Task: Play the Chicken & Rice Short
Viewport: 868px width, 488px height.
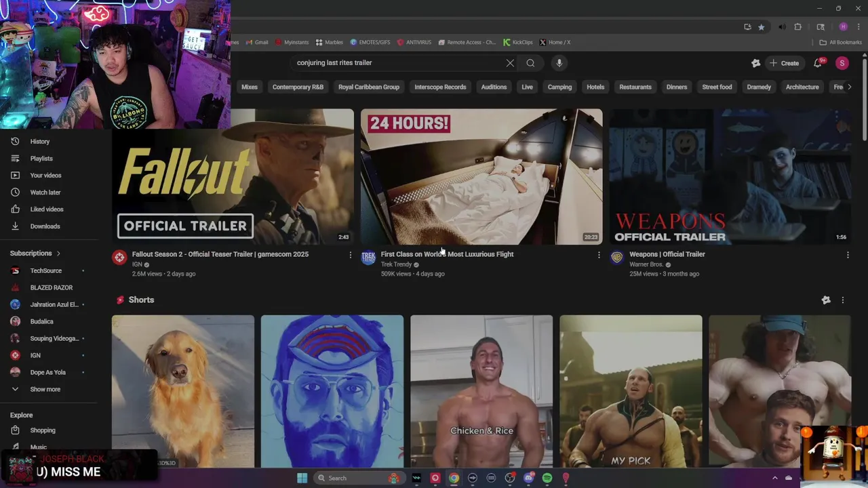Action: [481, 391]
